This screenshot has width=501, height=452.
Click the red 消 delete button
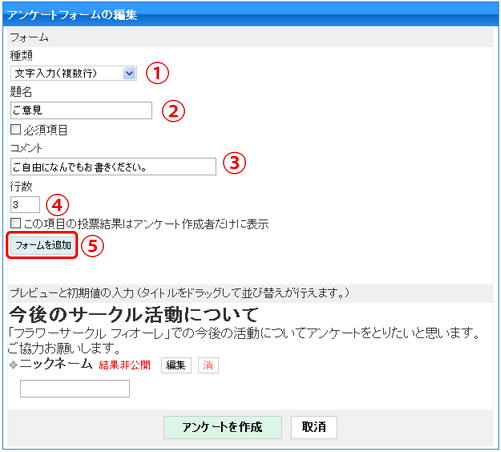pyautogui.click(x=208, y=365)
